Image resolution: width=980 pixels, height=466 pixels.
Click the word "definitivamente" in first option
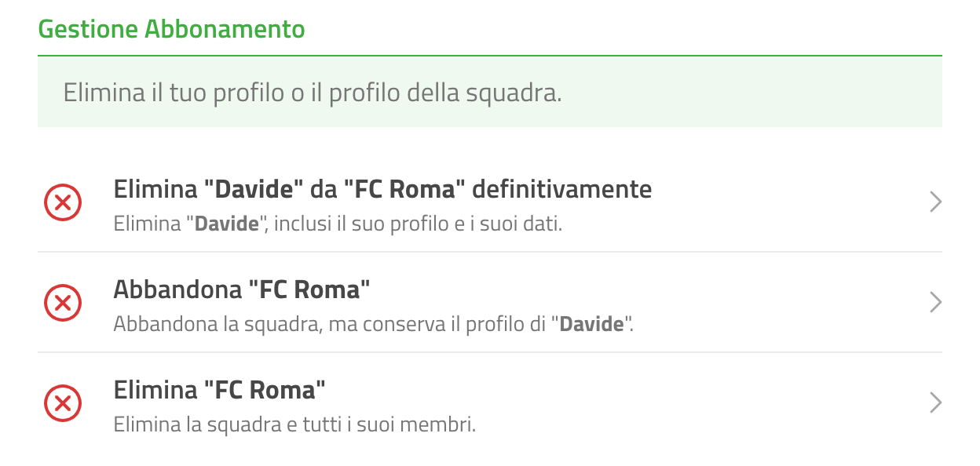tap(562, 189)
